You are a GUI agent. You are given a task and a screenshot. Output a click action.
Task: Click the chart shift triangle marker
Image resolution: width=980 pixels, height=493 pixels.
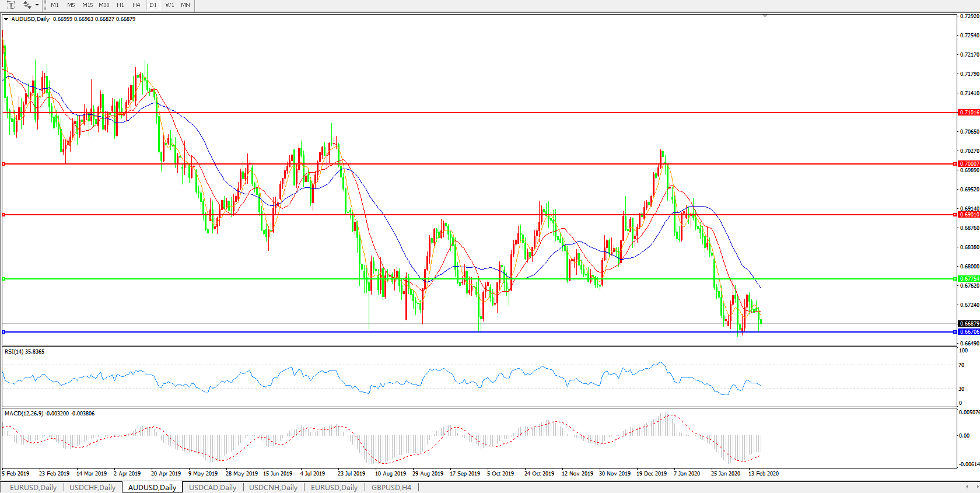point(765,16)
